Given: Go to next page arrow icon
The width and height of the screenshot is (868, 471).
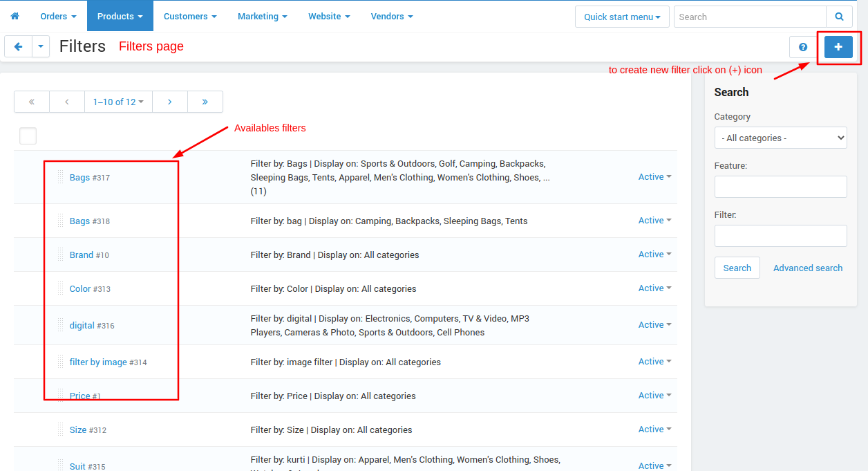Looking at the screenshot, I should 170,102.
